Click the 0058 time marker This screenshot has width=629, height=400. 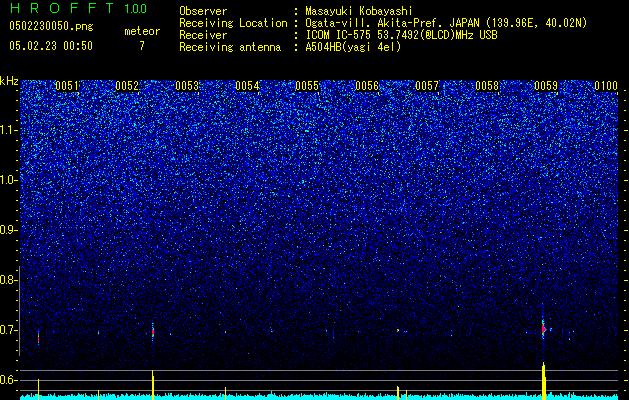click(x=487, y=86)
